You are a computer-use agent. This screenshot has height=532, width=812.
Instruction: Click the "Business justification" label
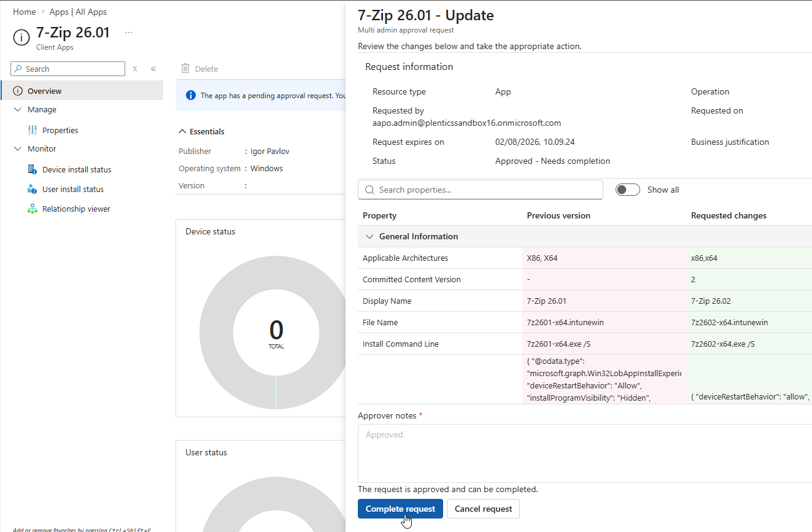coord(730,142)
